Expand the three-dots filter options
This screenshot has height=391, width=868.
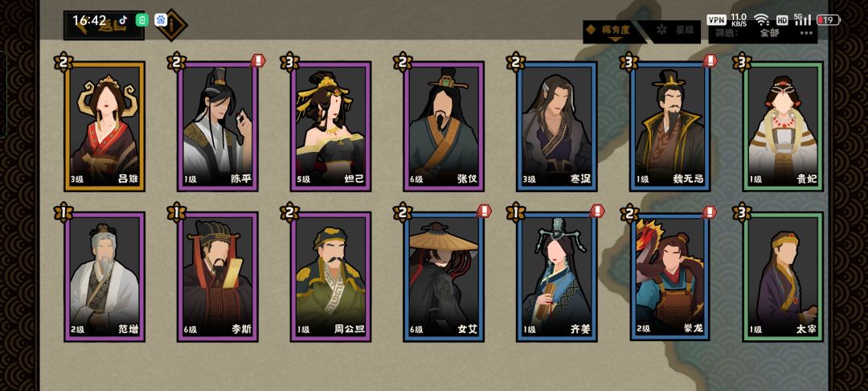(x=805, y=33)
